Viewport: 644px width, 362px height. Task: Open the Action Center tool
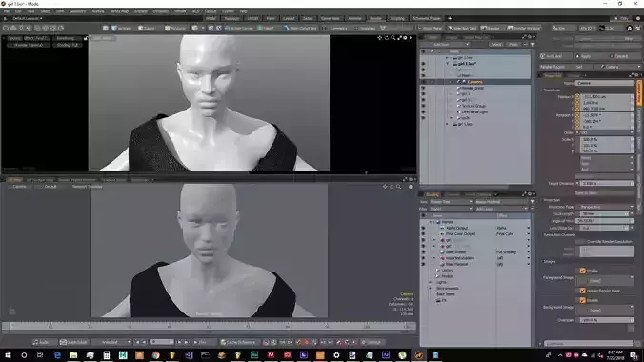238,28
